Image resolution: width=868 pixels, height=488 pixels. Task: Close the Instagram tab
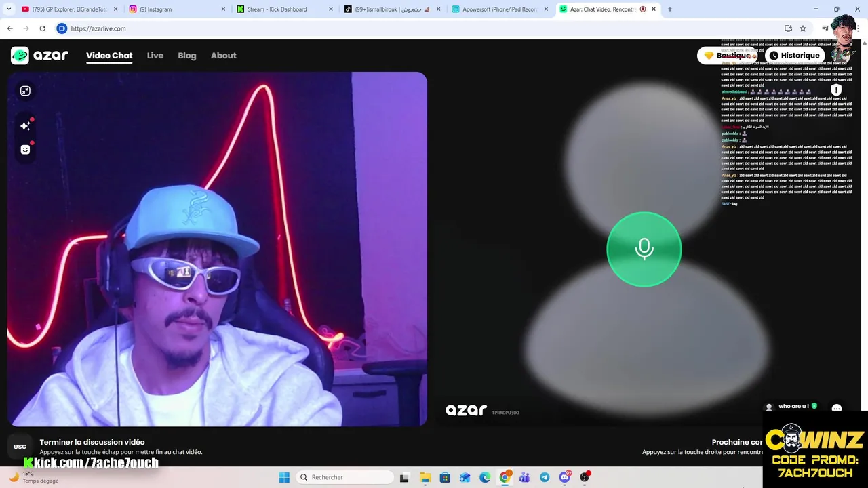[223, 9]
